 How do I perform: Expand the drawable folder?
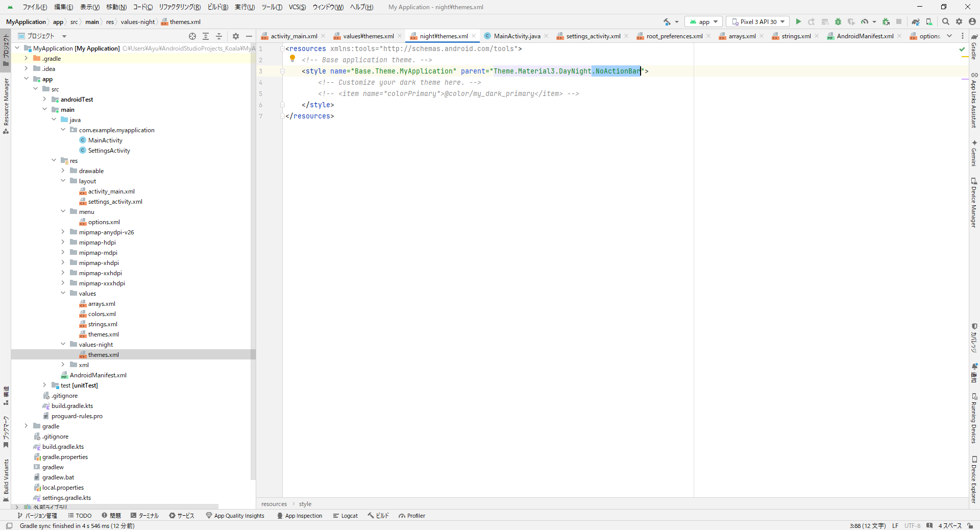click(63, 171)
